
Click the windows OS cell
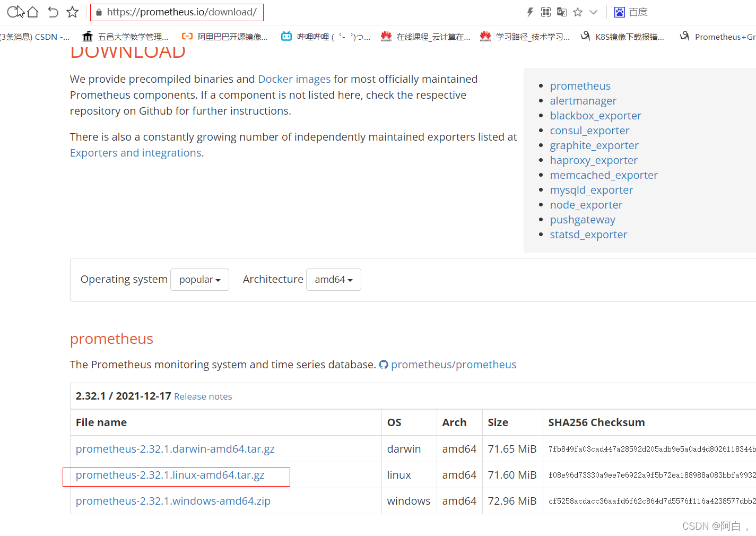(409, 501)
